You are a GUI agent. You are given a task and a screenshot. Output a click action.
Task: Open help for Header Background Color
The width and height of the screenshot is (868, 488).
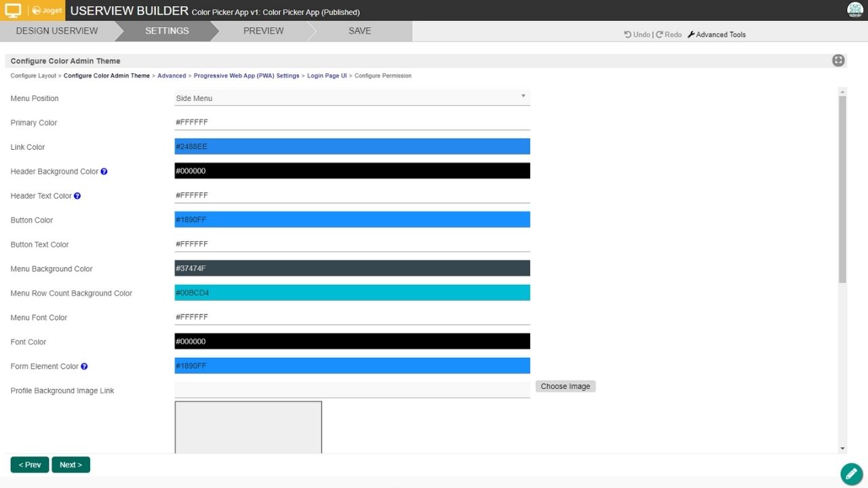click(x=104, y=171)
